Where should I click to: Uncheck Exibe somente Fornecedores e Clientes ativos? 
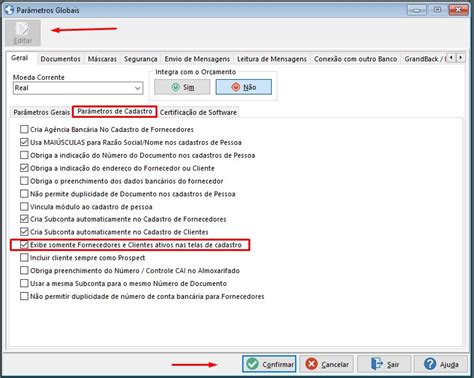pos(24,245)
